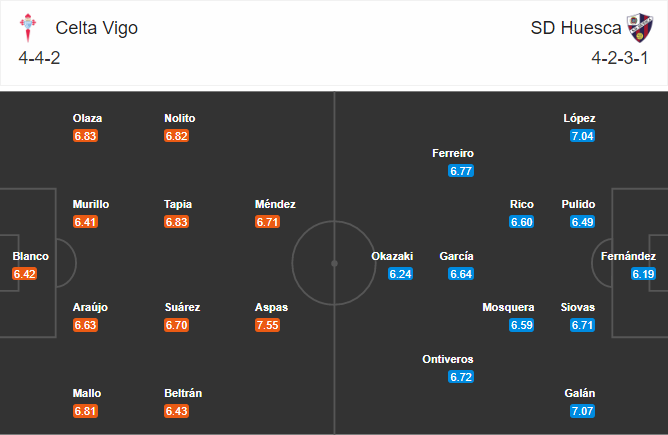Image resolution: width=668 pixels, height=435 pixels.
Task: Click goalkeeper Fernández's name
Action: coord(628,256)
